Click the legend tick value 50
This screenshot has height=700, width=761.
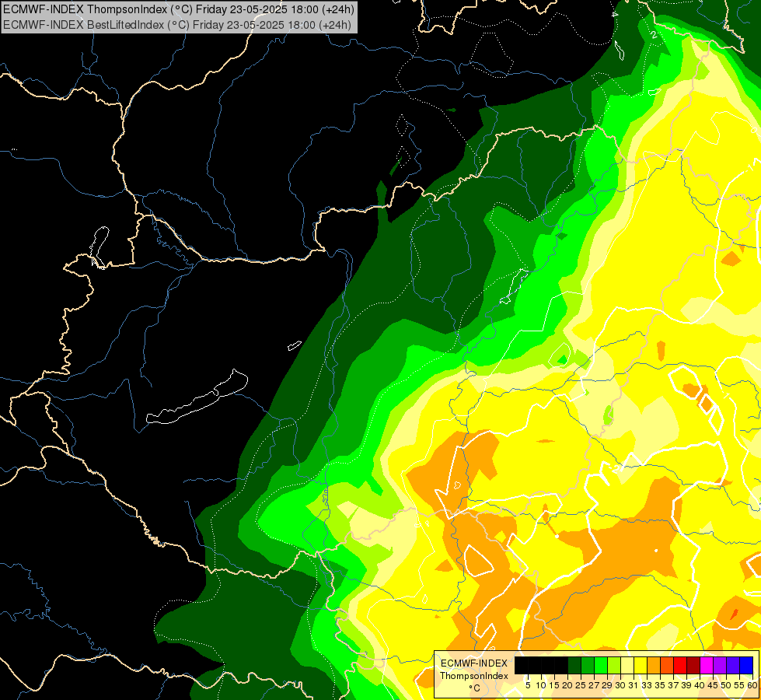[x=726, y=685]
